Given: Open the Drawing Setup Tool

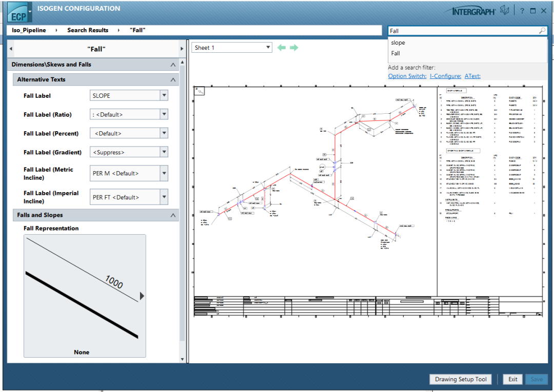Looking at the screenshot, I should point(460,379).
